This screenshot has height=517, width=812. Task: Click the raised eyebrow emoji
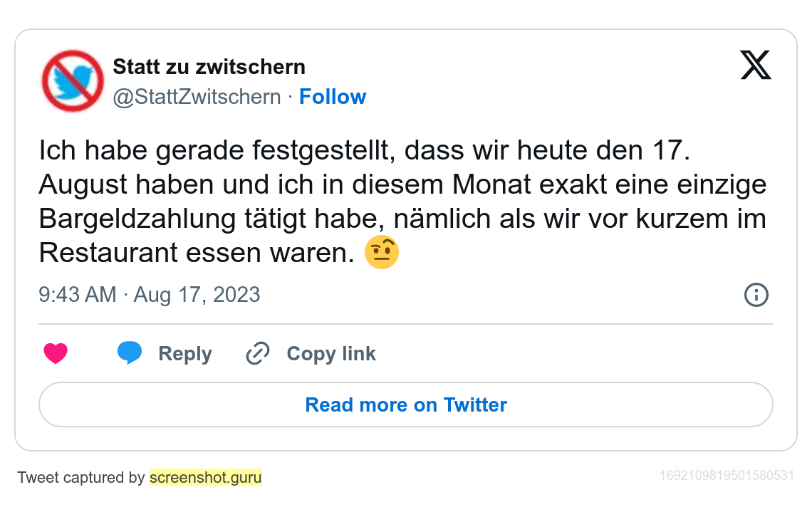click(x=382, y=253)
